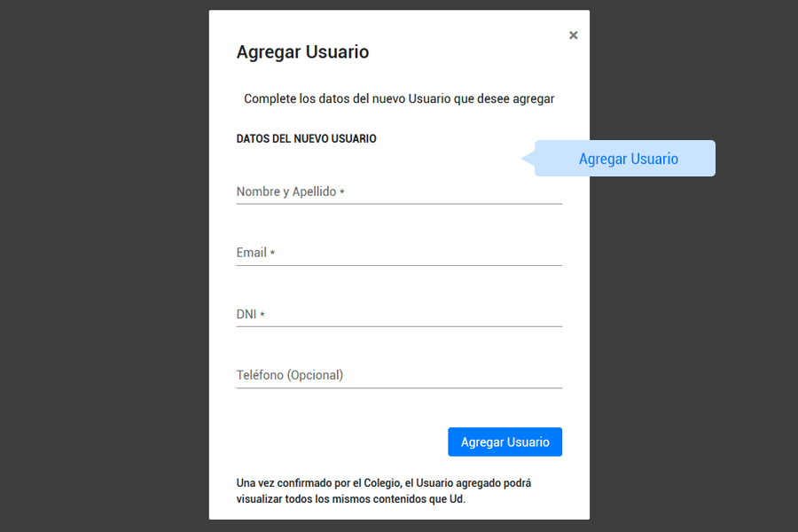The height and width of the screenshot is (532, 798).
Task: Click the DATOS DEL NUEVO USUARIO header
Action: click(x=306, y=139)
